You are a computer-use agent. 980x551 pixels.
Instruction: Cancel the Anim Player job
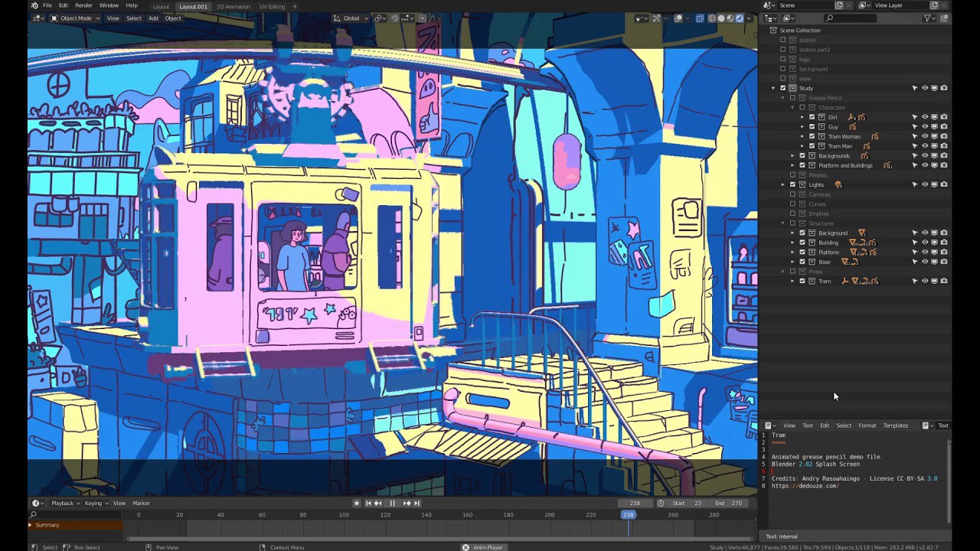pyautogui.click(x=465, y=547)
